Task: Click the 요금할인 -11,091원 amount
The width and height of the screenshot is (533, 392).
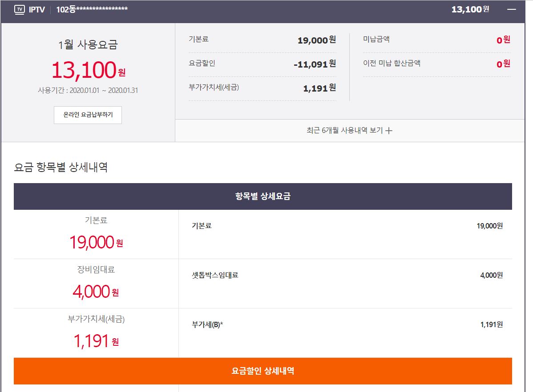Action: tap(315, 64)
